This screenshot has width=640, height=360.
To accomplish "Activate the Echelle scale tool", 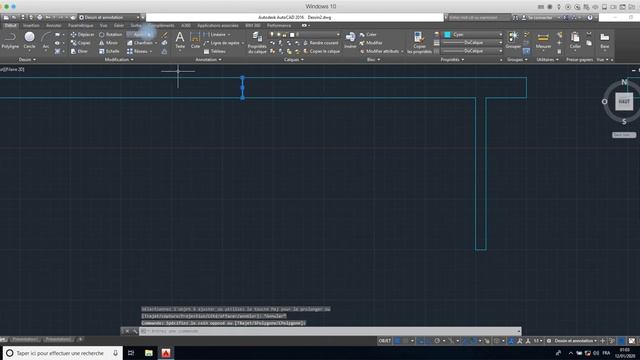I will pos(109,51).
